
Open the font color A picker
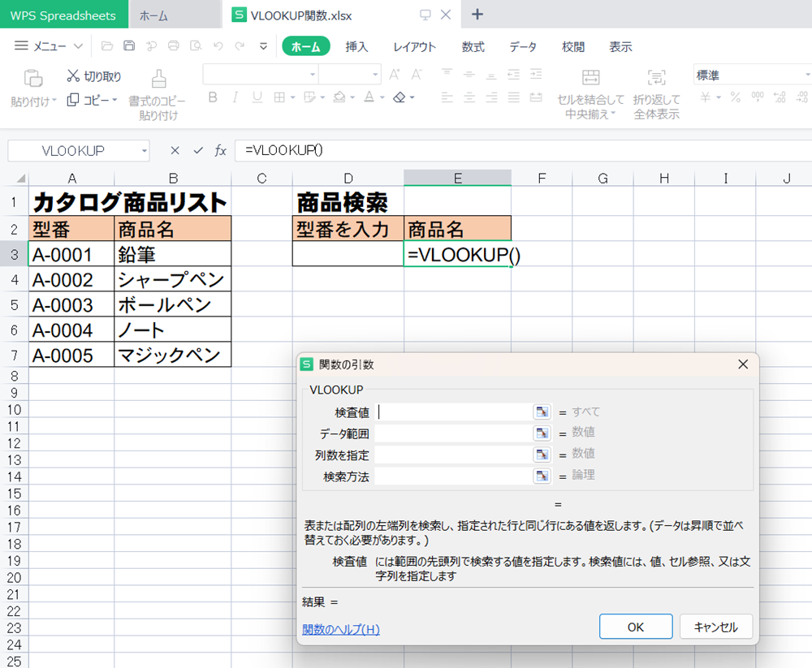[369, 97]
